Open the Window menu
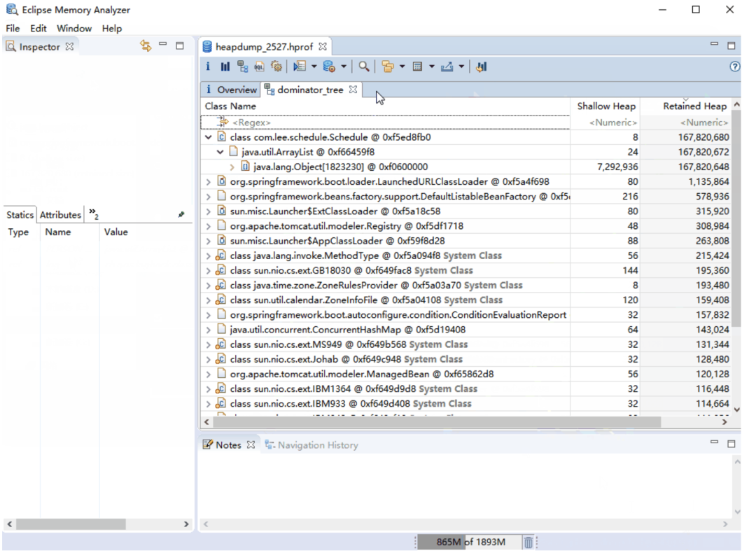756x553 pixels. point(74,29)
